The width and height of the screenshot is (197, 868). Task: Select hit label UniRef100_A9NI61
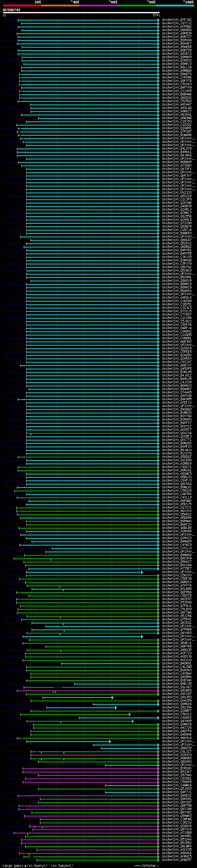[x=177, y=470]
